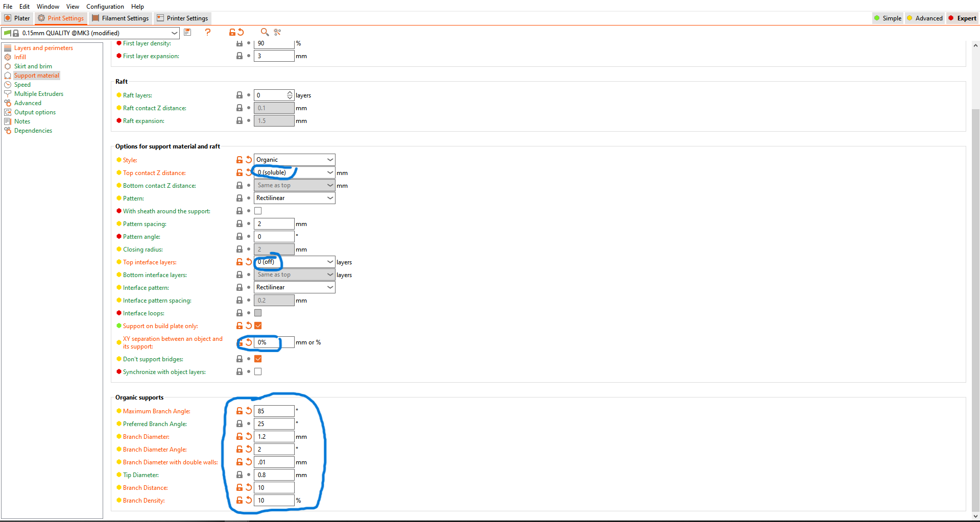Open the settings search magnifier
The width and height of the screenshot is (980, 522).
(265, 32)
